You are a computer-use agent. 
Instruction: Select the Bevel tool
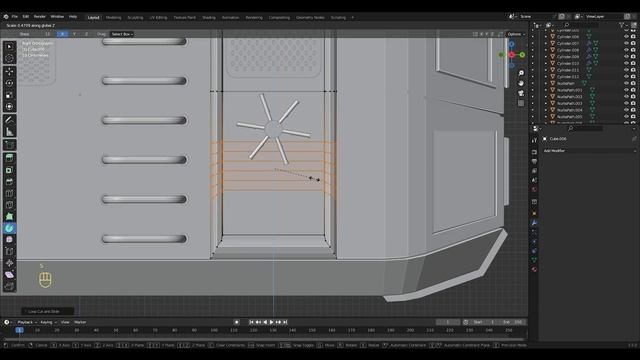click(x=9, y=182)
